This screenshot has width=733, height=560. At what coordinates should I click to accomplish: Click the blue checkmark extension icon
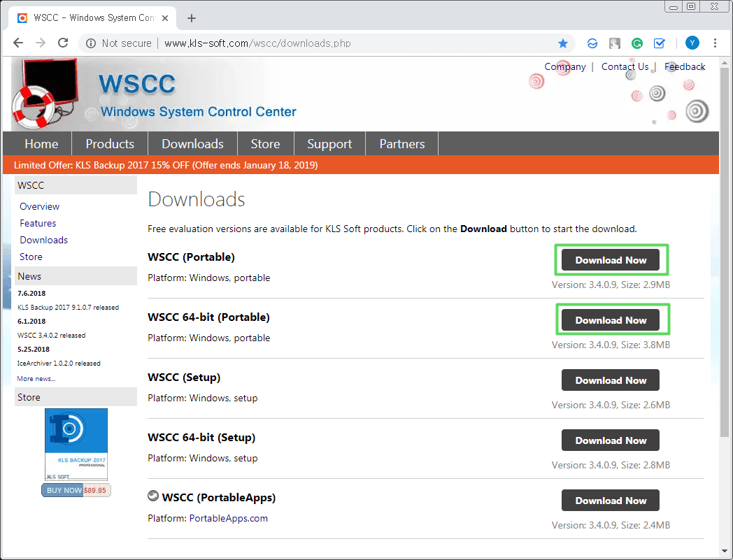[x=659, y=43]
